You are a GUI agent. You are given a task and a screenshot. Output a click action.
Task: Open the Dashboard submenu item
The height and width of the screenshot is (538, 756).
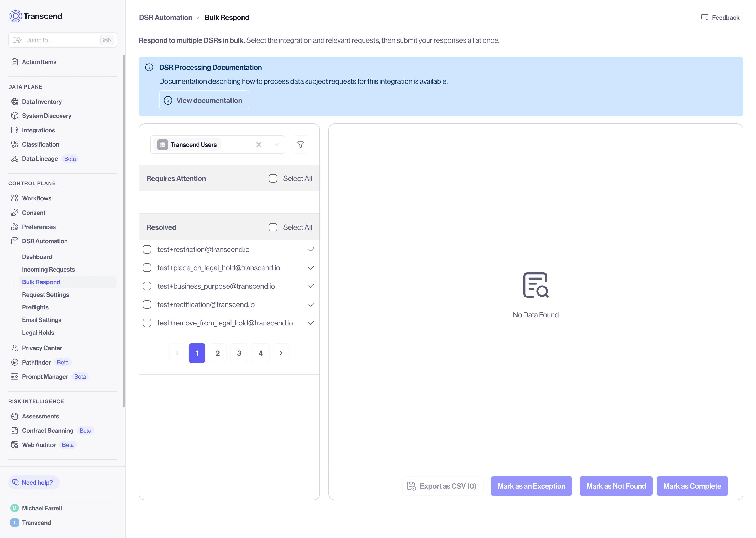(37, 257)
